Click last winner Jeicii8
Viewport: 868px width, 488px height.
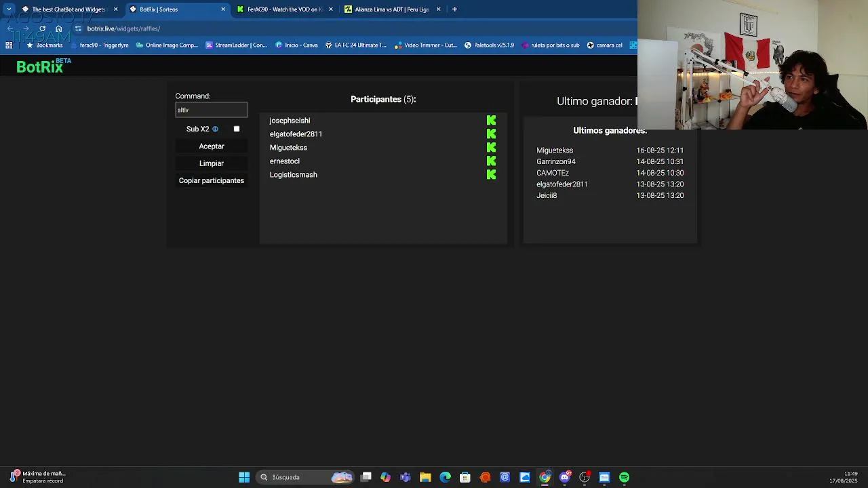point(547,196)
